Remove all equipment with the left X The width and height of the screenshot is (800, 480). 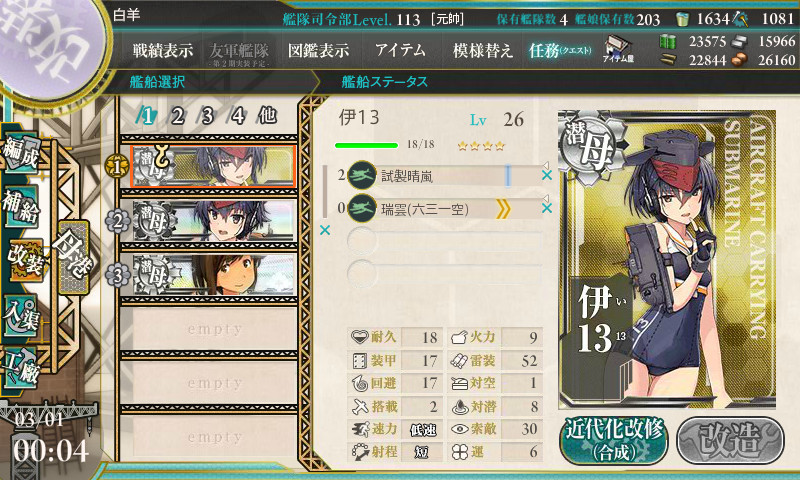324,230
